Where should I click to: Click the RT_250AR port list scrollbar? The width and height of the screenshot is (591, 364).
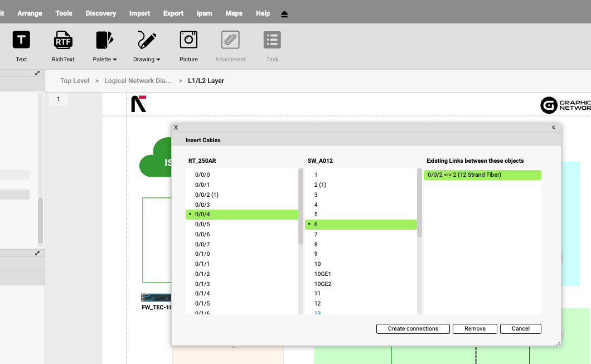click(x=301, y=206)
